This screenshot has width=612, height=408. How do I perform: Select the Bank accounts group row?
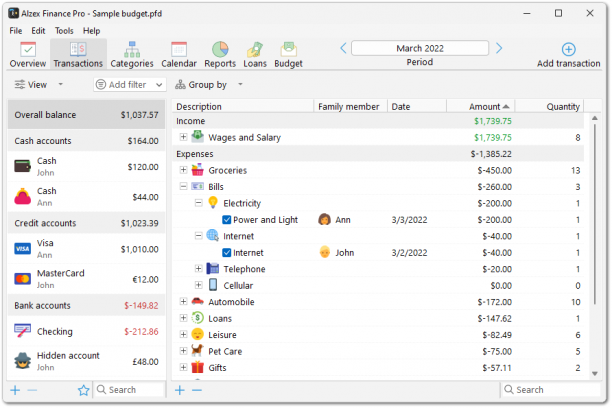[86, 305]
